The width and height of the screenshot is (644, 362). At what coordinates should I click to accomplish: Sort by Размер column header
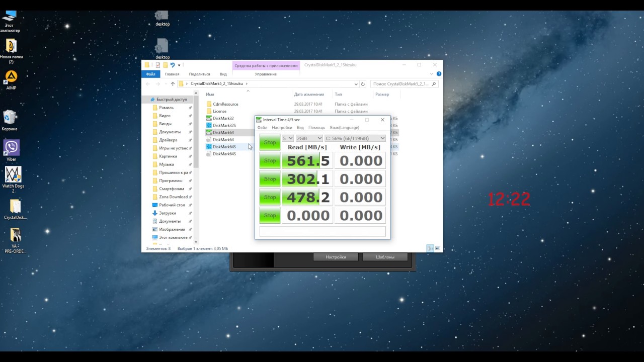point(386,94)
